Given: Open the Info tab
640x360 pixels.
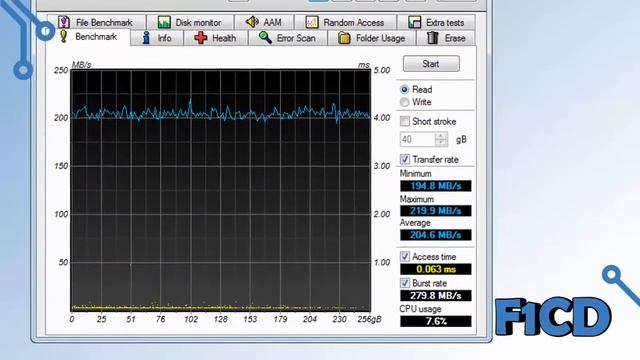Looking at the screenshot, I should 157,38.
